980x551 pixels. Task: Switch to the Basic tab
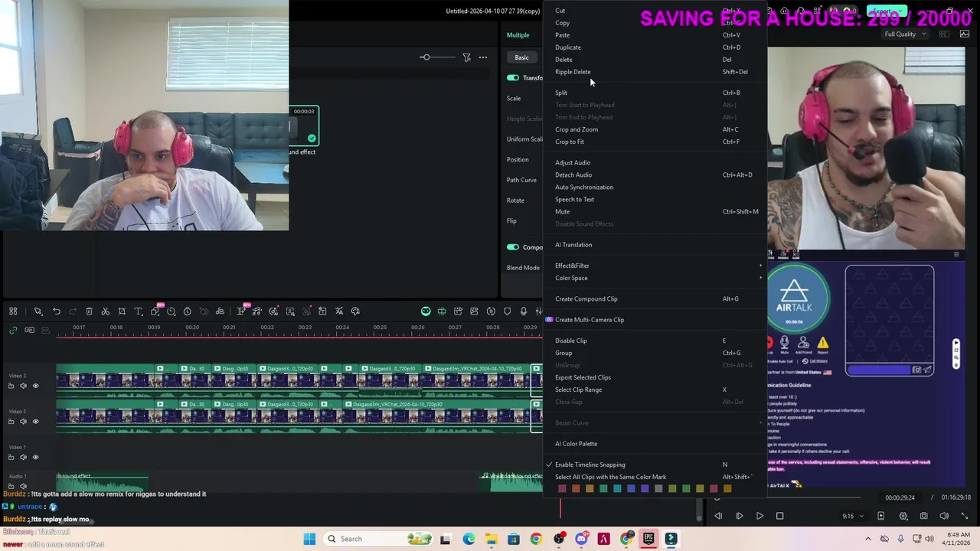point(521,57)
